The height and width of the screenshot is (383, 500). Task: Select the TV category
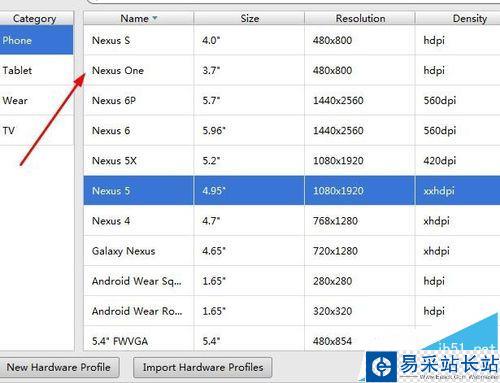36,130
